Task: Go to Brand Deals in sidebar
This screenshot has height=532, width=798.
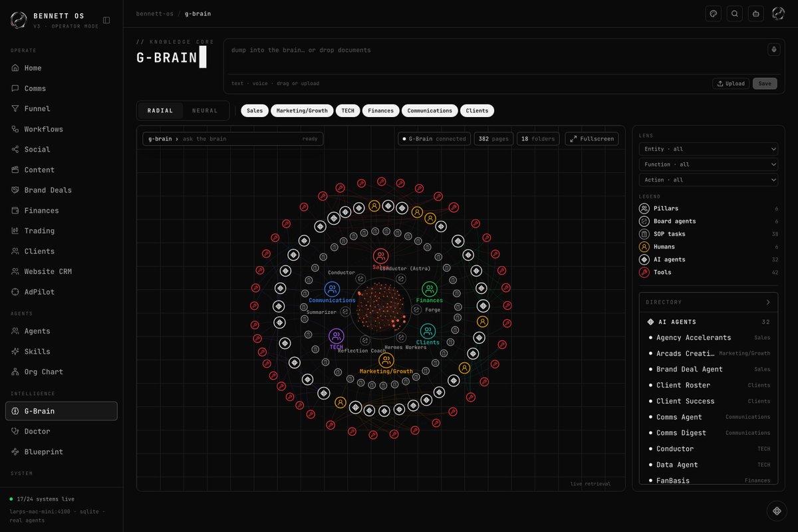Action: (61, 190)
